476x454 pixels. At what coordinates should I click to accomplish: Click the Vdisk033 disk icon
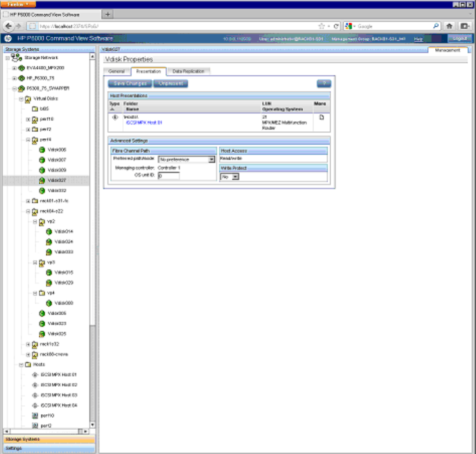49,252
